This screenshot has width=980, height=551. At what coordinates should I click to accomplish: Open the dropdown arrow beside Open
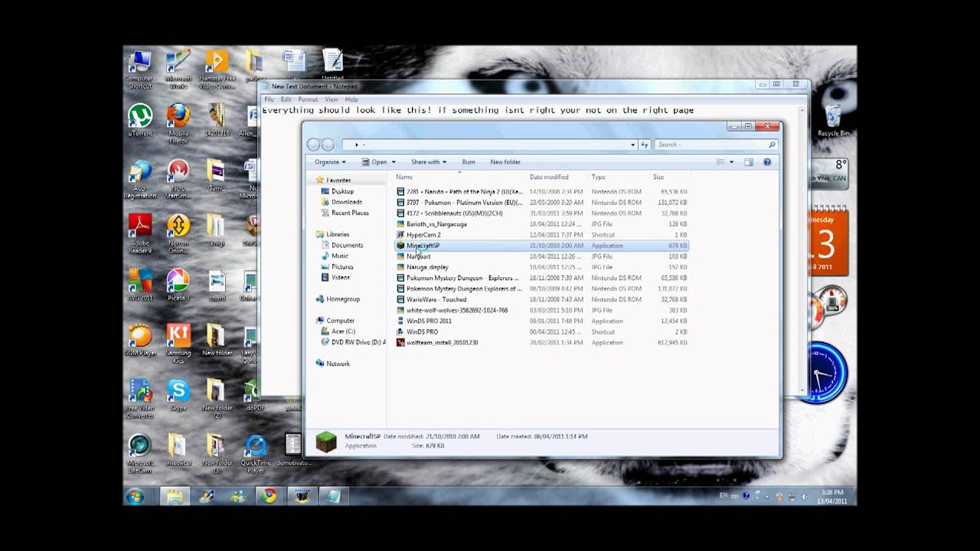click(394, 162)
